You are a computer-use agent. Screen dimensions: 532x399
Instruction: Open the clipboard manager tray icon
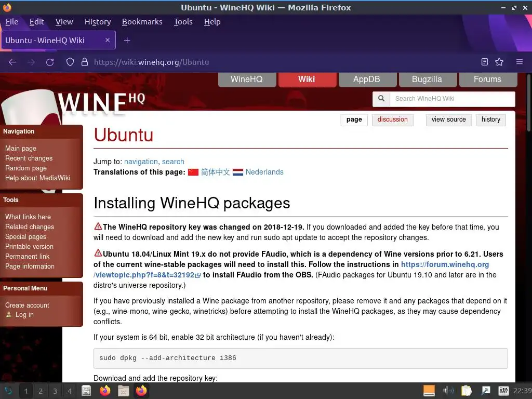click(467, 391)
